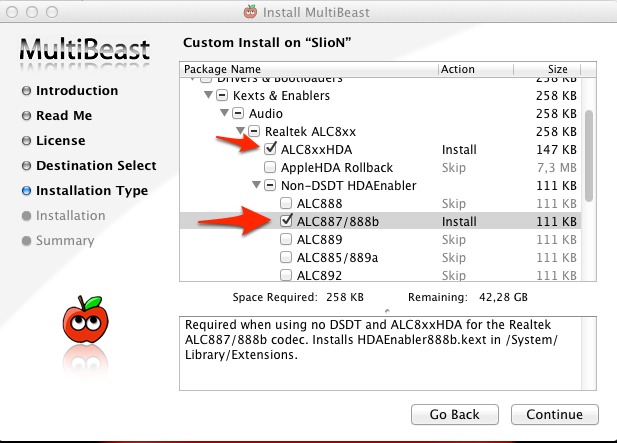Toggle the Kexts & Enablers mixed checkbox
This screenshot has width=617, height=443.
pyautogui.click(x=222, y=95)
